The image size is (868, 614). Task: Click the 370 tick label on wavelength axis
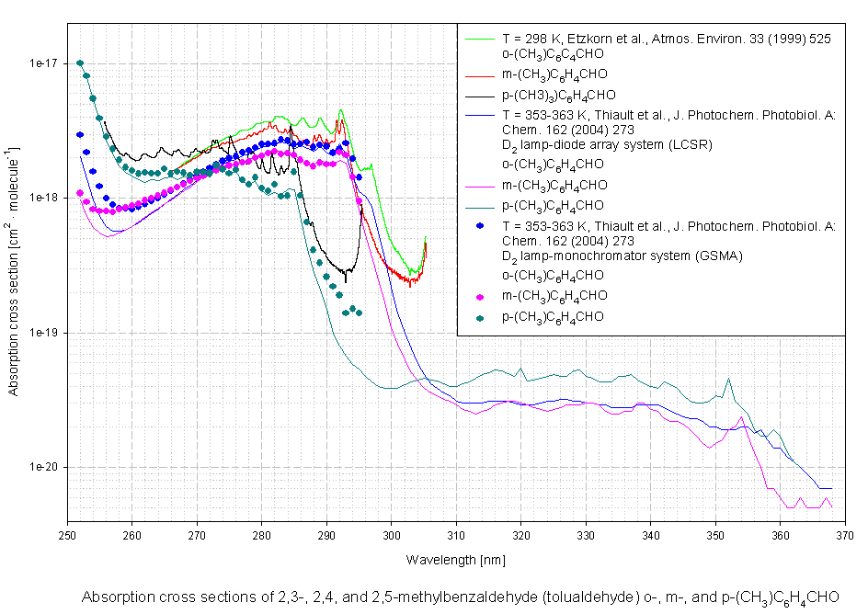point(845,534)
